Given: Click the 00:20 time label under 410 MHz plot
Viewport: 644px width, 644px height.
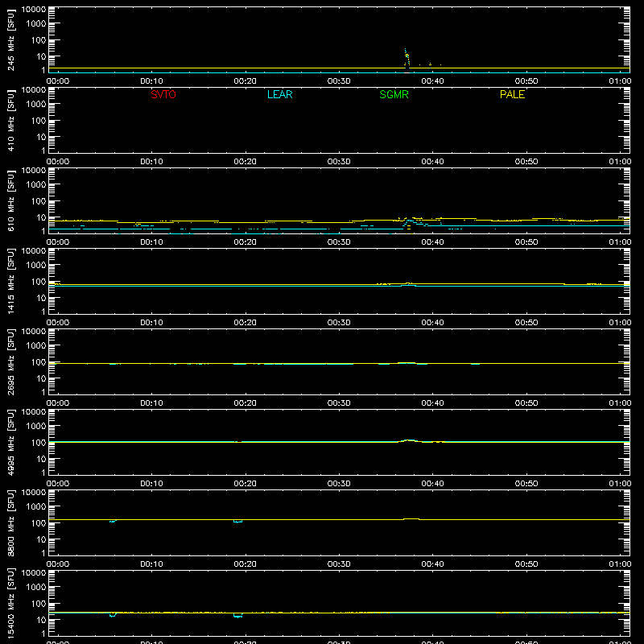Looking at the screenshot, I should tap(246, 162).
